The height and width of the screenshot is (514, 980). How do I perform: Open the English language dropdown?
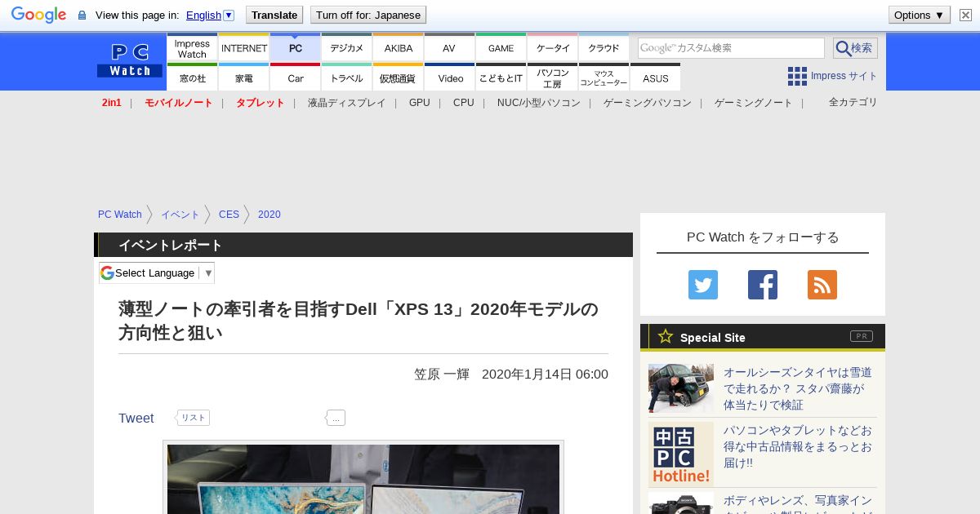coord(210,15)
